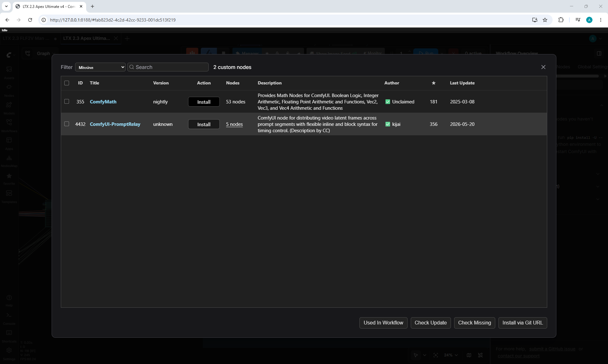Sort table by Title column header
The image size is (608, 364).
pyautogui.click(x=94, y=83)
